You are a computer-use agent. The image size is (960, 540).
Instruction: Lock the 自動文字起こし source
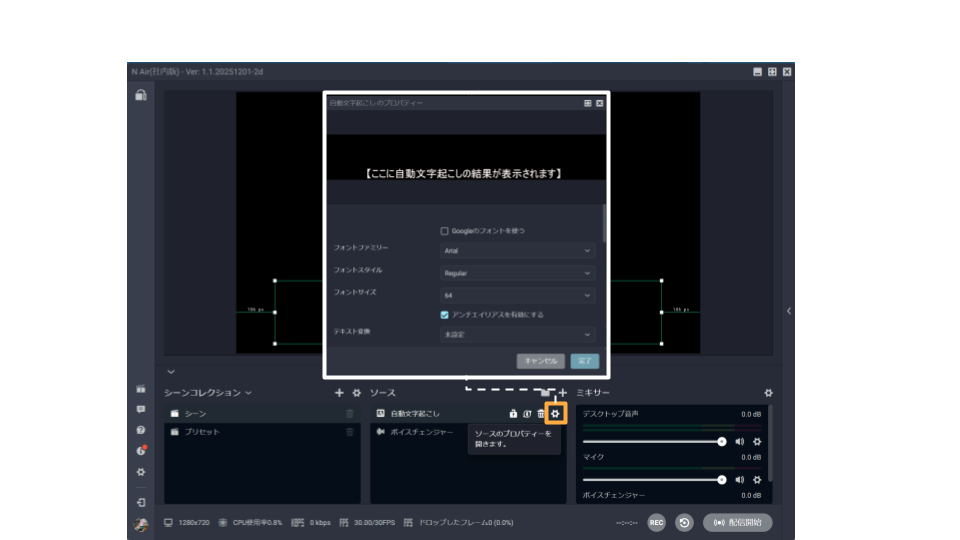pos(513,414)
